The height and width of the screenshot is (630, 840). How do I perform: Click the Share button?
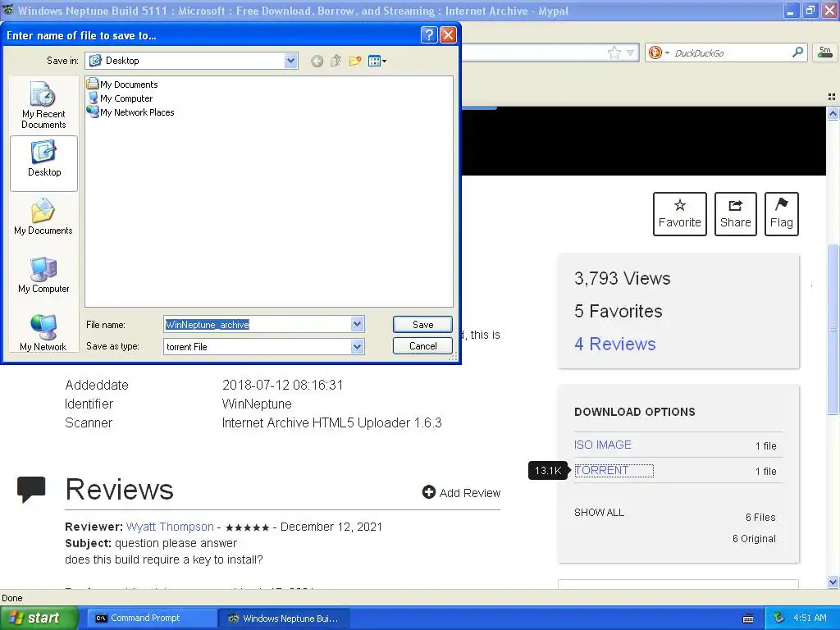[x=736, y=214]
